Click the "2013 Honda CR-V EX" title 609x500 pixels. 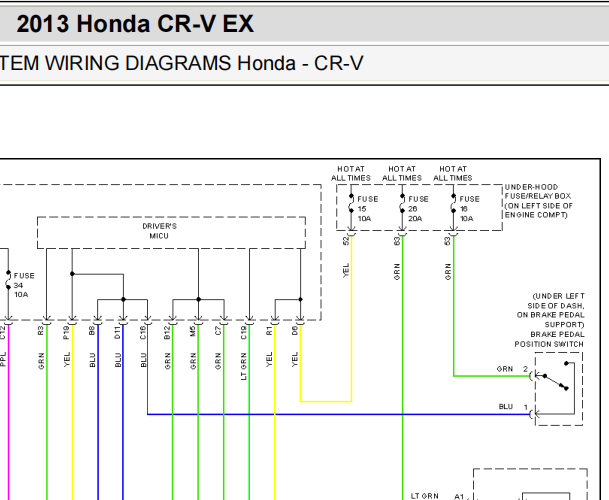[135, 24]
